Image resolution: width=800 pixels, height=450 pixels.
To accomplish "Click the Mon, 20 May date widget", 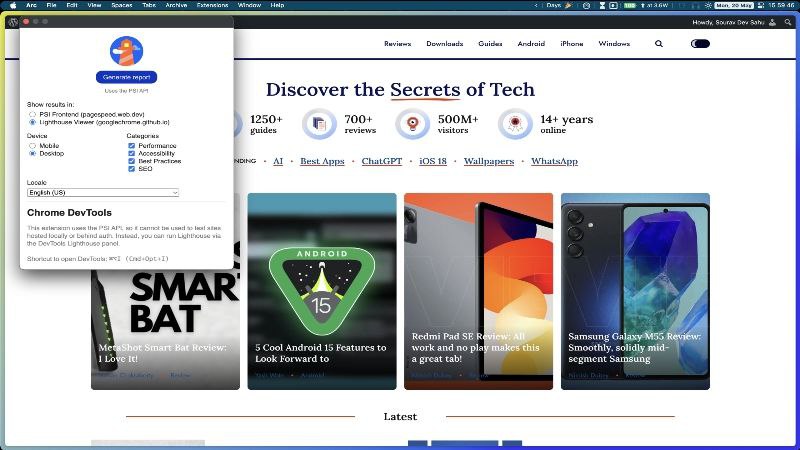I will pyautogui.click(x=734, y=5).
